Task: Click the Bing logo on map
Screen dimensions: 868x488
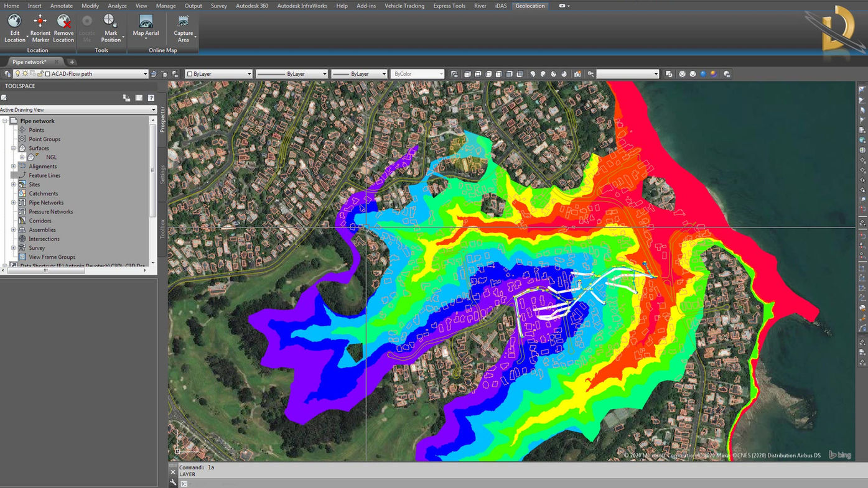Action: 840,455
